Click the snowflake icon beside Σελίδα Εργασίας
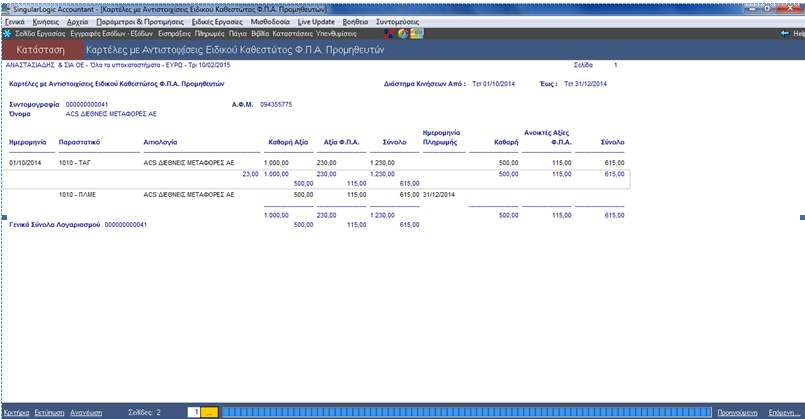Viewport: 805px width, 419px height. pos(7,33)
